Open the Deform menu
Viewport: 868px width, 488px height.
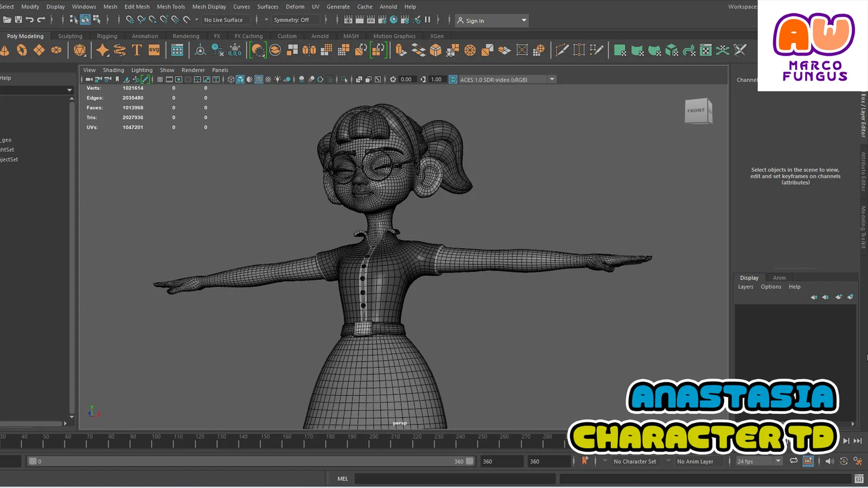point(295,7)
